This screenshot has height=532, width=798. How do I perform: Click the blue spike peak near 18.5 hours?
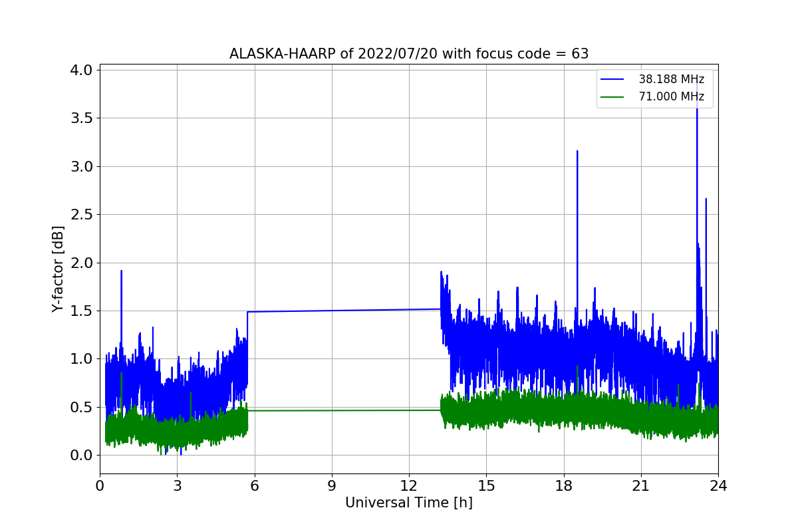point(577,152)
